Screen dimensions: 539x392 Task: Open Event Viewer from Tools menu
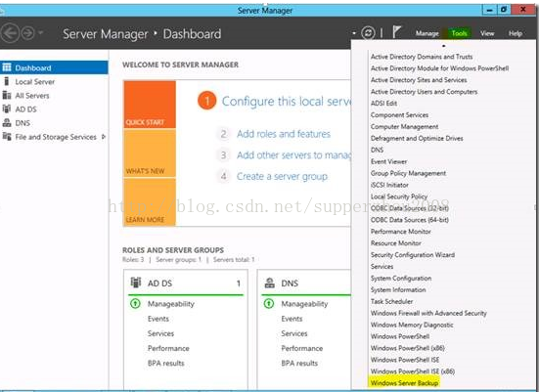388,162
